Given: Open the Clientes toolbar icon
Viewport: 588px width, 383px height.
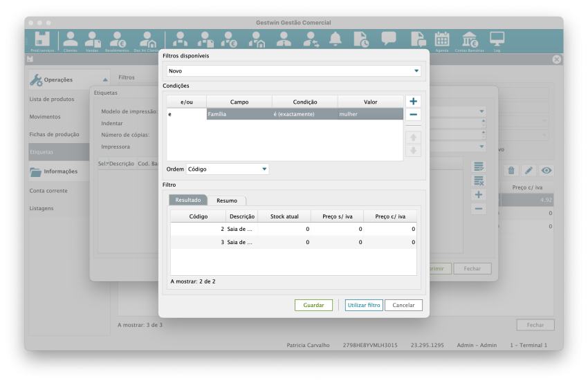Looking at the screenshot, I should click(71, 40).
